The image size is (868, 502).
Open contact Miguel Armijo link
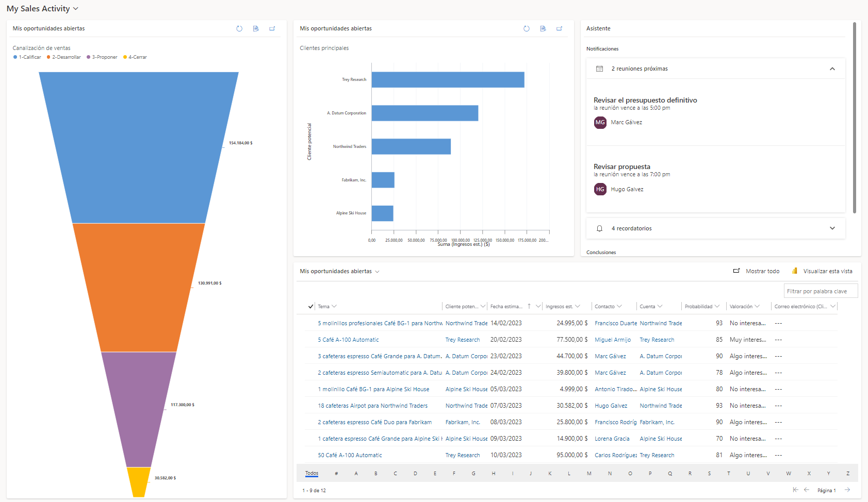coord(613,340)
